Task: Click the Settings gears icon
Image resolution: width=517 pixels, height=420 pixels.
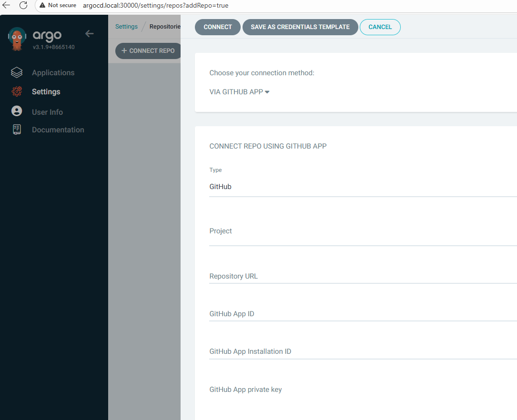Action: [17, 91]
